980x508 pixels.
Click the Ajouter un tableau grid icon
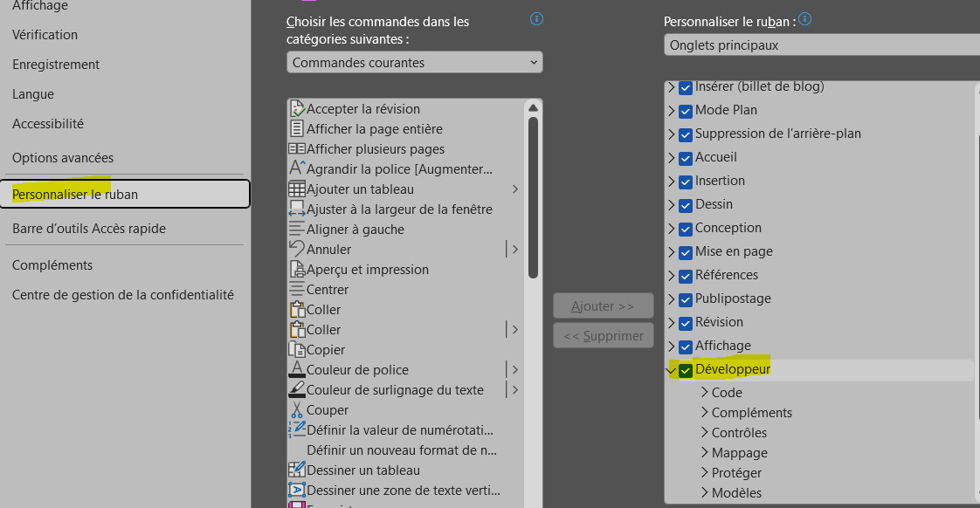(x=297, y=189)
